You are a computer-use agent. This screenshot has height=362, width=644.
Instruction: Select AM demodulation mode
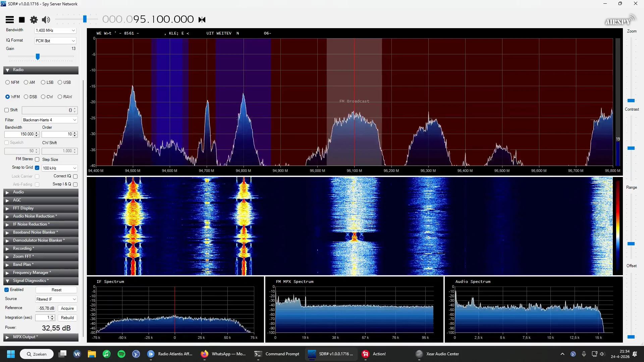pyautogui.click(x=29, y=82)
